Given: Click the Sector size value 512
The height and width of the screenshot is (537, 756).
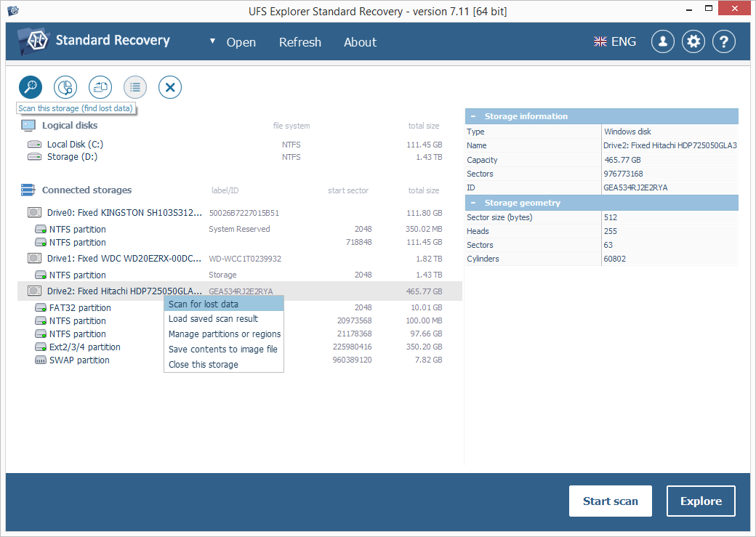Looking at the screenshot, I should pos(611,217).
